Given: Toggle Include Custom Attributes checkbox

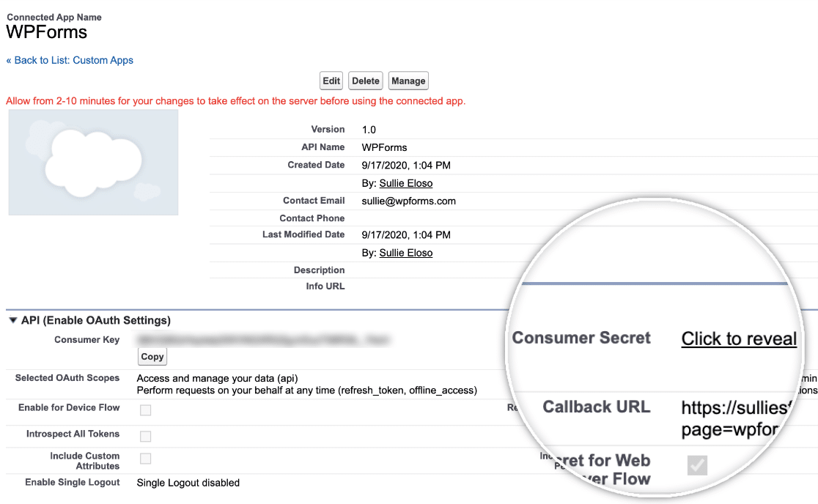Looking at the screenshot, I should click(146, 459).
